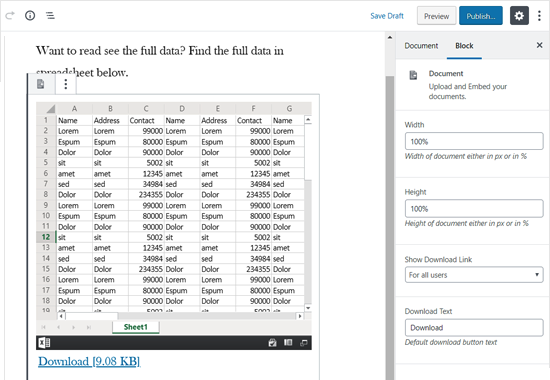Click the Width input field
The image size is (550, 380).
click(x=474, y=141)
